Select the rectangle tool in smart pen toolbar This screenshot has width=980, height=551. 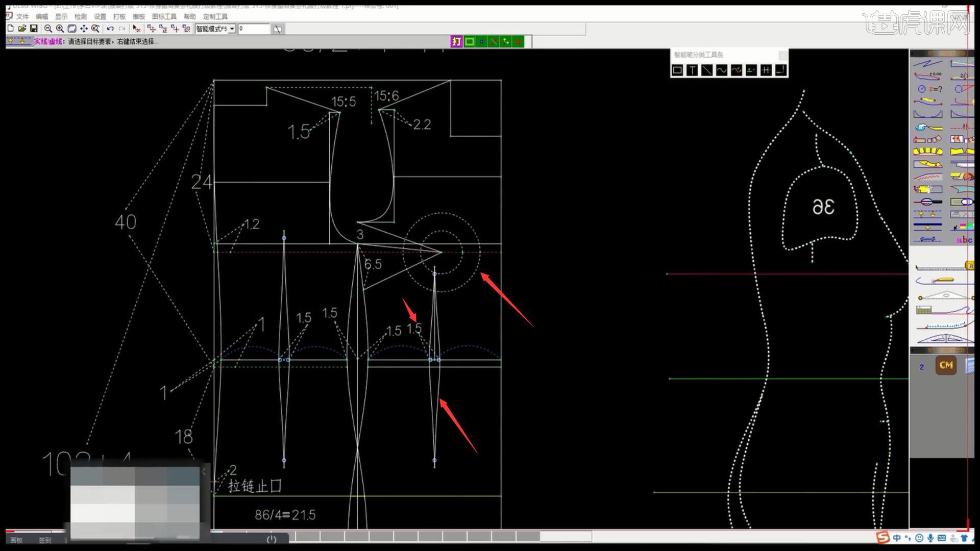click(677, 70)
